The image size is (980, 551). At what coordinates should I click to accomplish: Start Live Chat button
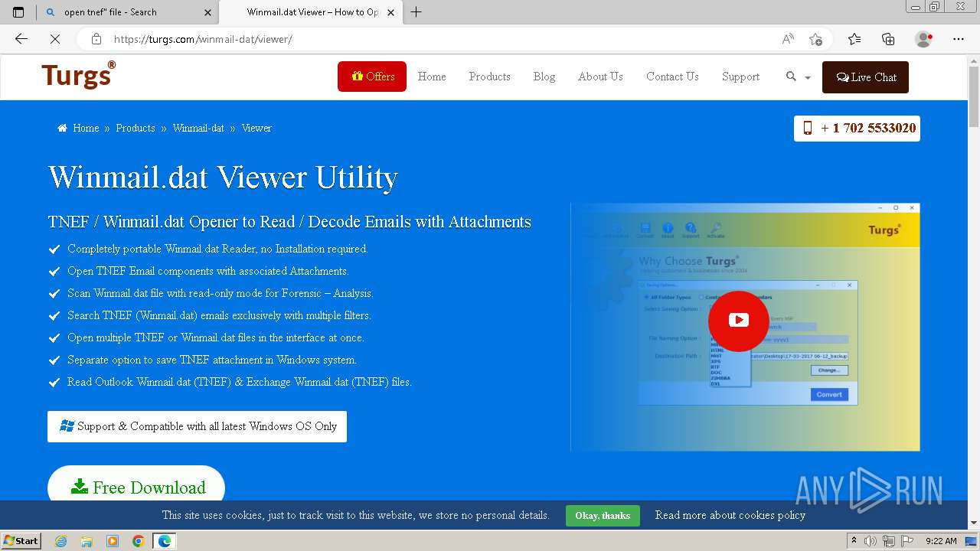click(x=865, y=77)
